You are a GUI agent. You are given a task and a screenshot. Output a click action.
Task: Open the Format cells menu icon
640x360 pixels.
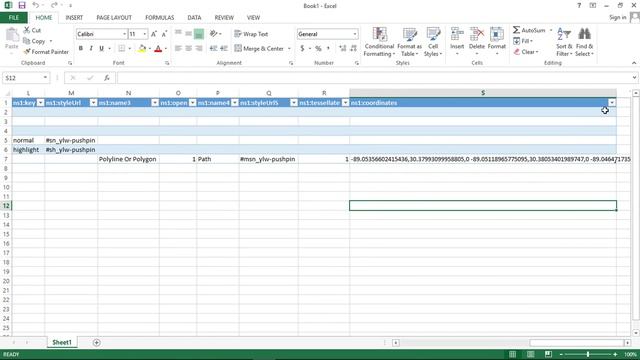tap(497, 34)
